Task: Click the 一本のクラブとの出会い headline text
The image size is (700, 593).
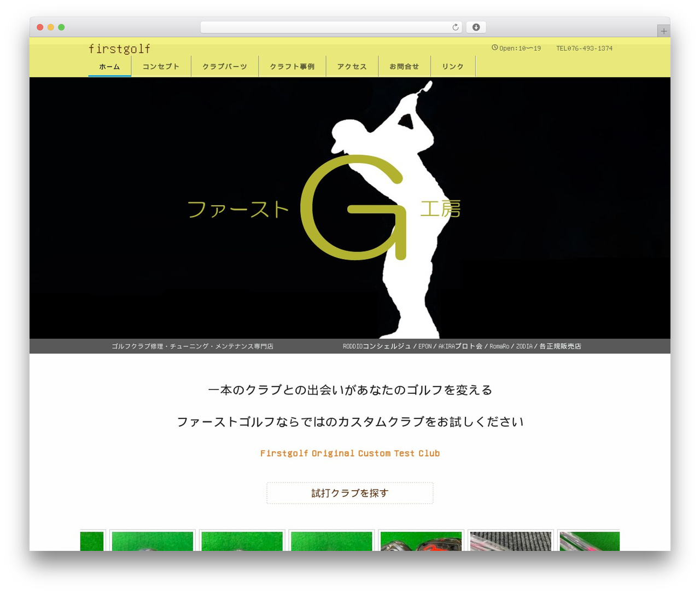Action: click(x=350, y=390)
